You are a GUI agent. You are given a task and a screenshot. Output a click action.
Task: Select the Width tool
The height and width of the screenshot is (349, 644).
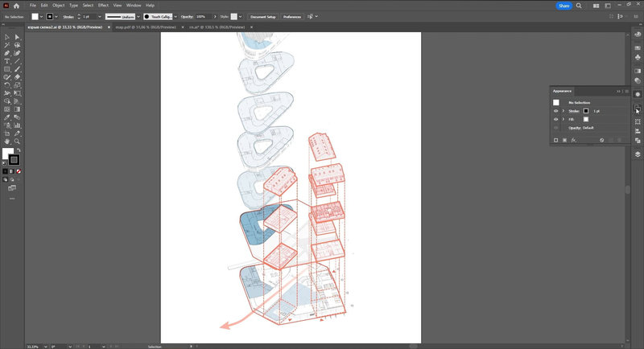(x=7, y=93)
